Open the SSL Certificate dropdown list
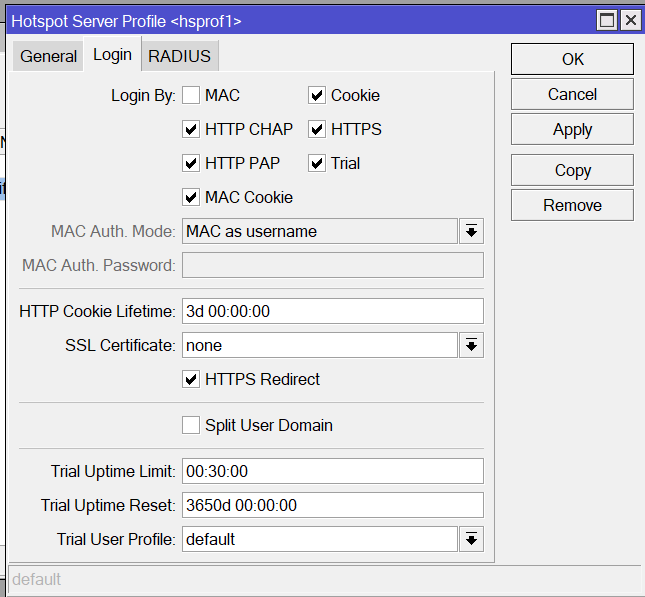 pos(471,346)
